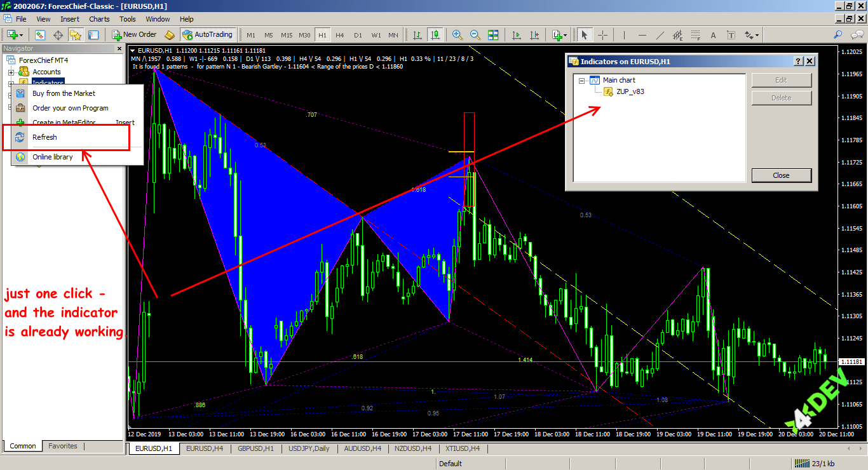The width and height of the screenshot is (868, 470).
Task: Select the Cursor arrow tool
Action: (x=585, y=35)
